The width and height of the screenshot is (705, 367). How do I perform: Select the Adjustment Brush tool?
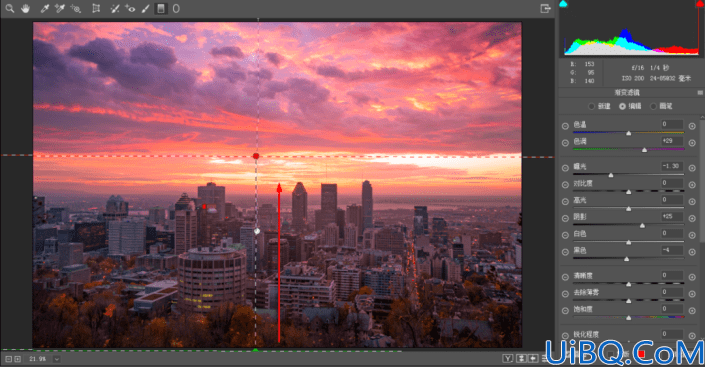(x=145, y=8)
